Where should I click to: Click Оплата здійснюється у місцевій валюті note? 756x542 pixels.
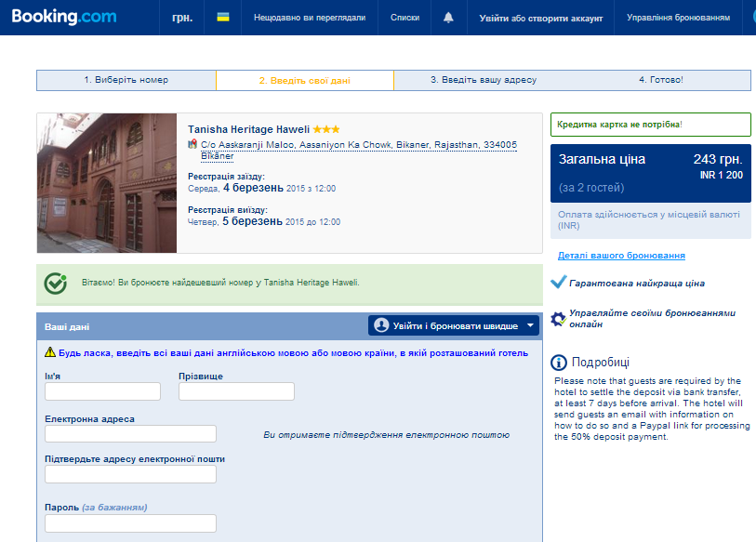[650, 220]
